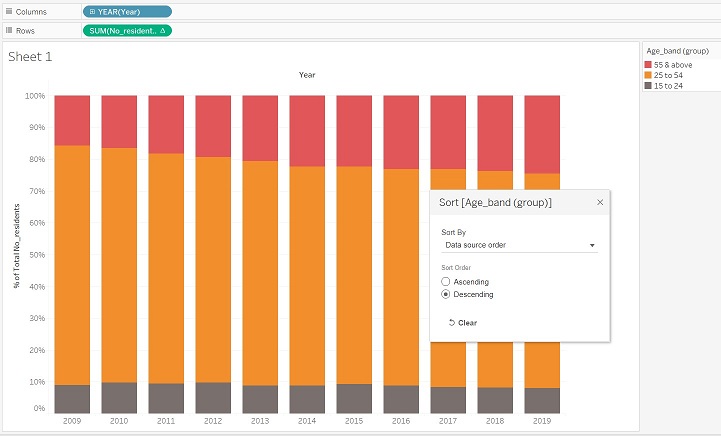Click the red 55 & above legend swatch
Viewport: 721px width, 436px height.
649,65
